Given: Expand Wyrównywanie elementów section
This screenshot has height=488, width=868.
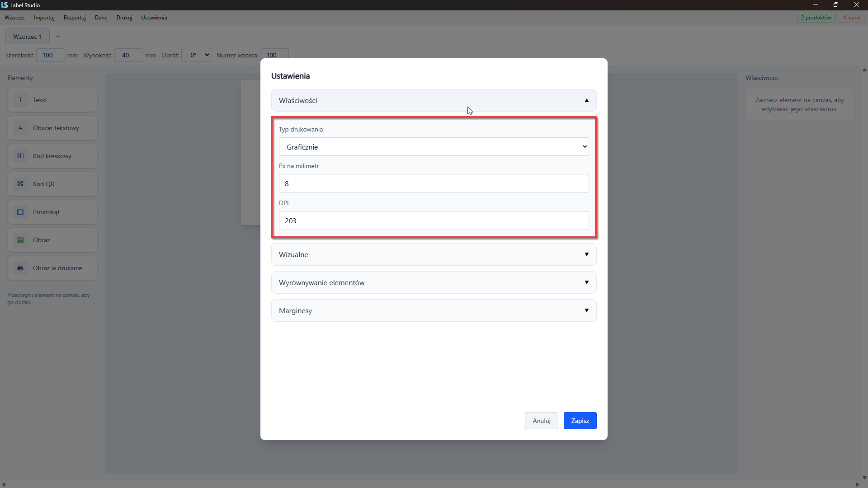Looking at the screenshot, I should pyautogui.click(x=434, y=282).
